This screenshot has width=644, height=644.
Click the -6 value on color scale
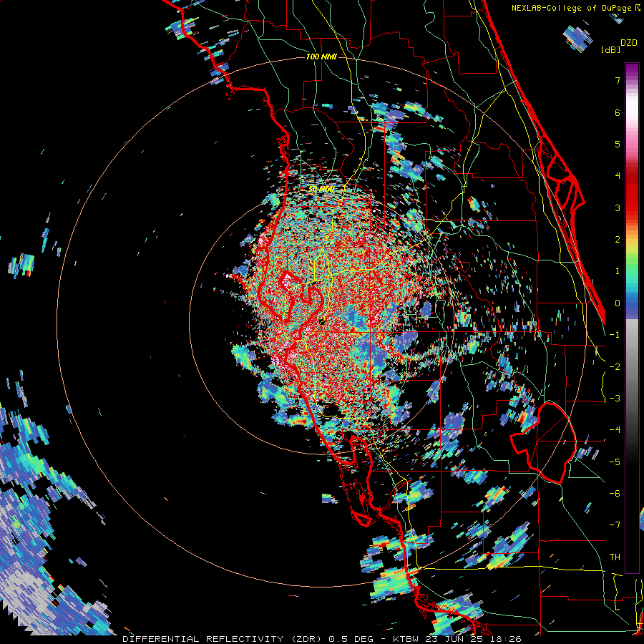point(615,494)
